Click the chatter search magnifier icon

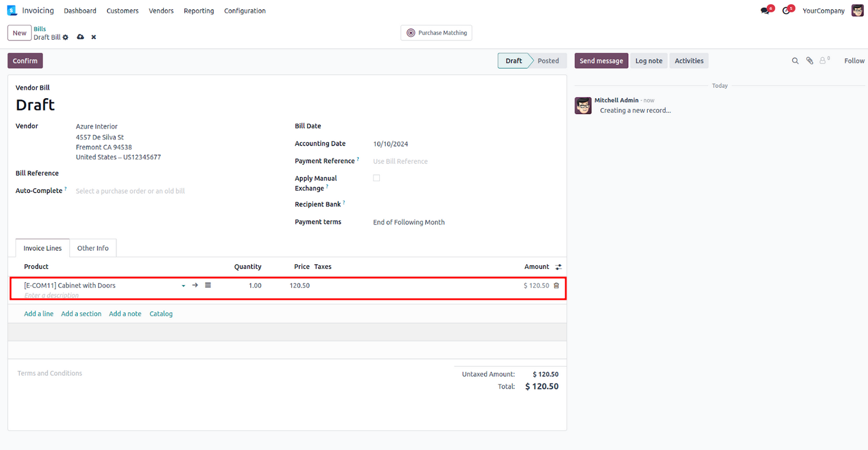[x=795, y=61]
